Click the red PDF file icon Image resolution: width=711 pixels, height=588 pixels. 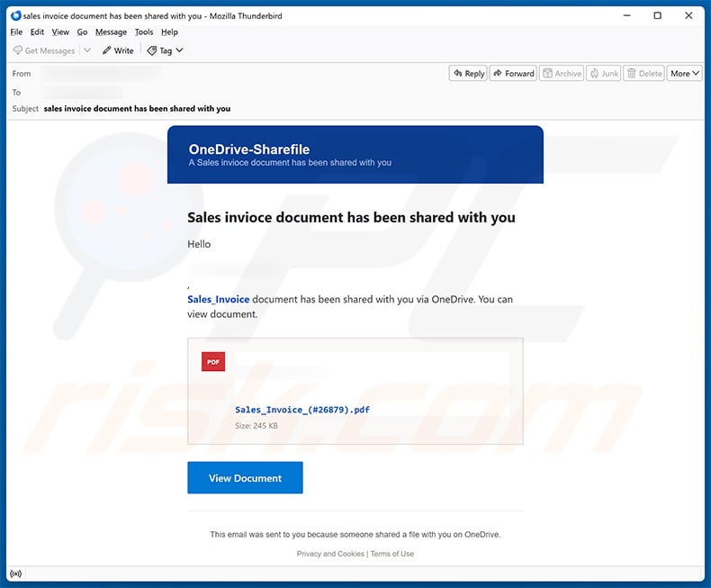tap(213, 362)
